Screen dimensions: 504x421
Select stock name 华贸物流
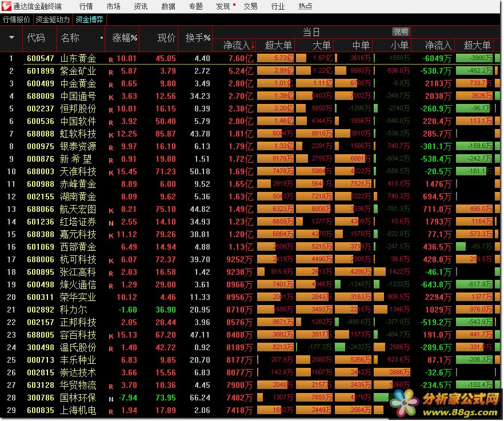[78, 386]
